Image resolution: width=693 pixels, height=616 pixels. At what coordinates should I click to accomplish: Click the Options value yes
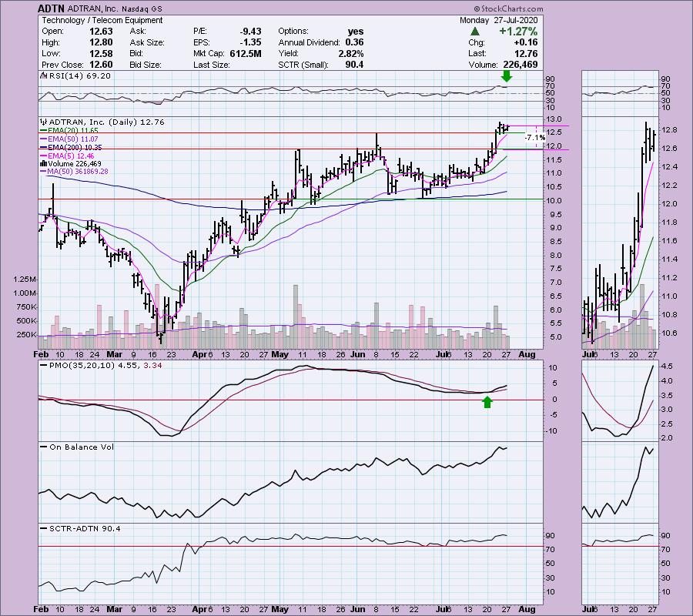tap(356, 32)
